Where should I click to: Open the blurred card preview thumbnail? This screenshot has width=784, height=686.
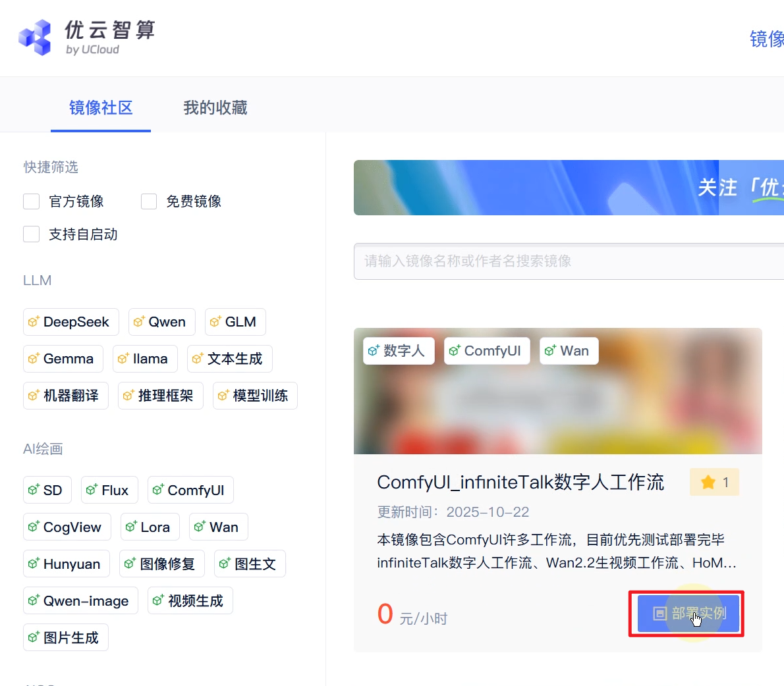click(x=557, y=408)
